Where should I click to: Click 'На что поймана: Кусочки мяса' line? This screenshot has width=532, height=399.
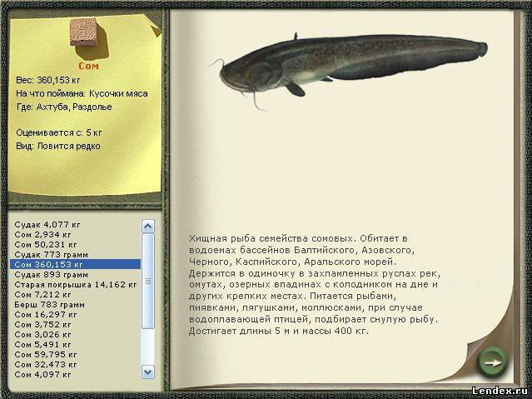tap(82, 94)
